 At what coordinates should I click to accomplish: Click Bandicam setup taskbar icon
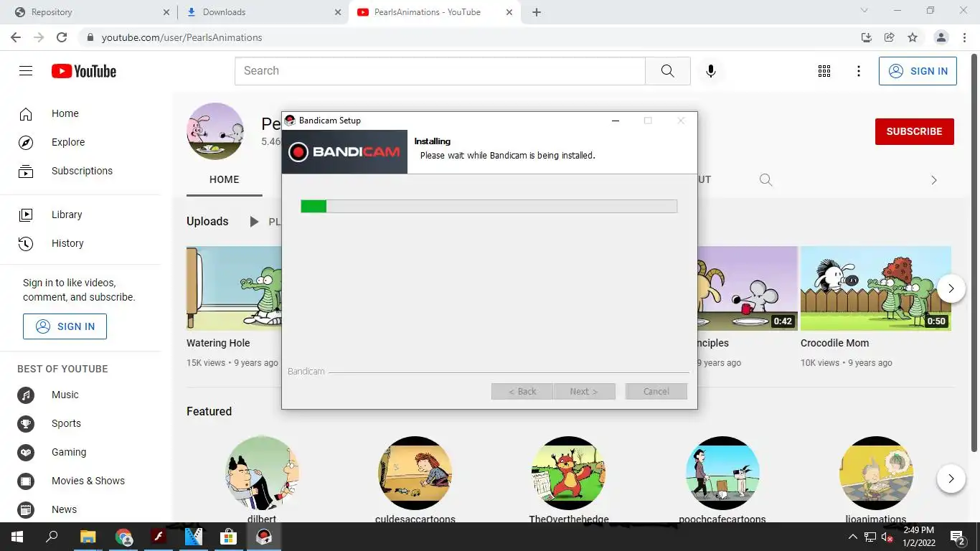(x=264, y=537)
